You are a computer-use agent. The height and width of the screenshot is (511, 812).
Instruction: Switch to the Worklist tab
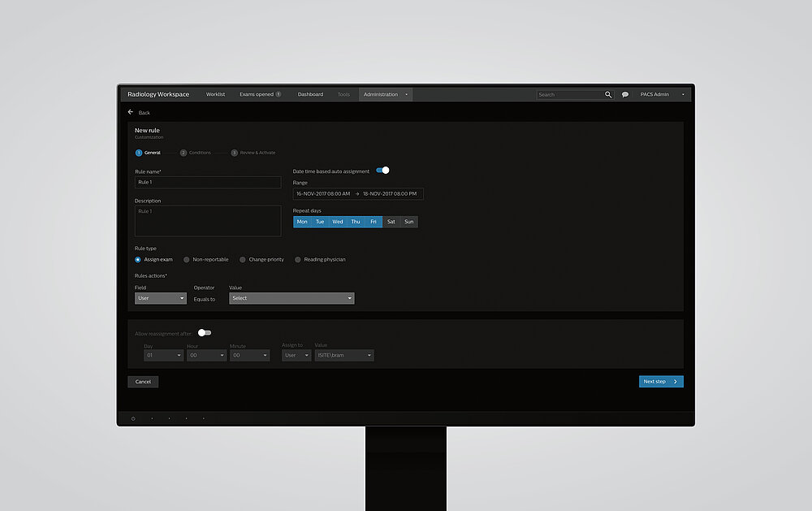pos(215,94)
